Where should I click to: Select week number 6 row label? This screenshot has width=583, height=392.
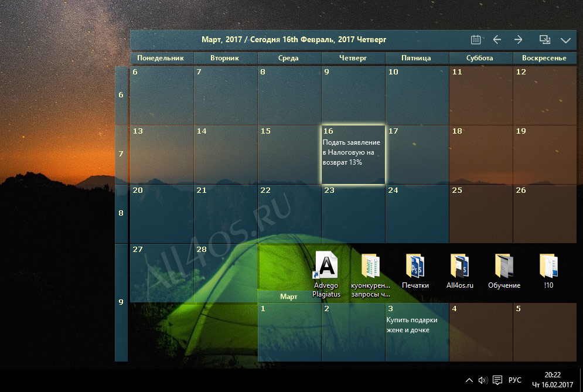(121, 95)
